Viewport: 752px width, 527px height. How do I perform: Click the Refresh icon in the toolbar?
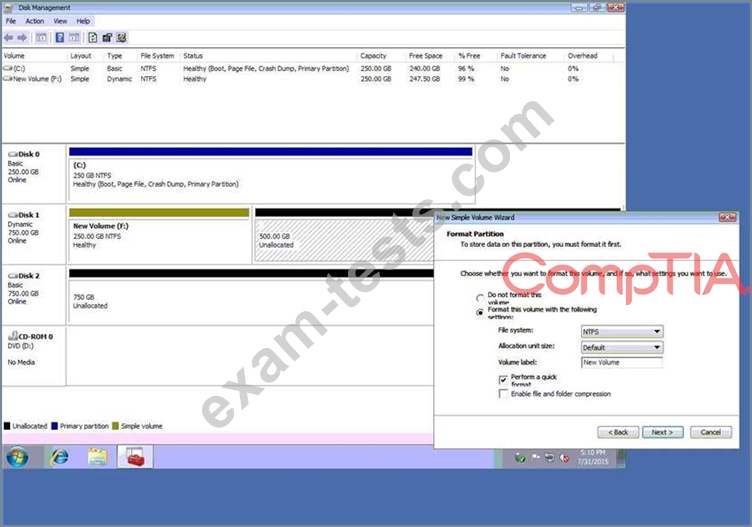tap(93, 37)
